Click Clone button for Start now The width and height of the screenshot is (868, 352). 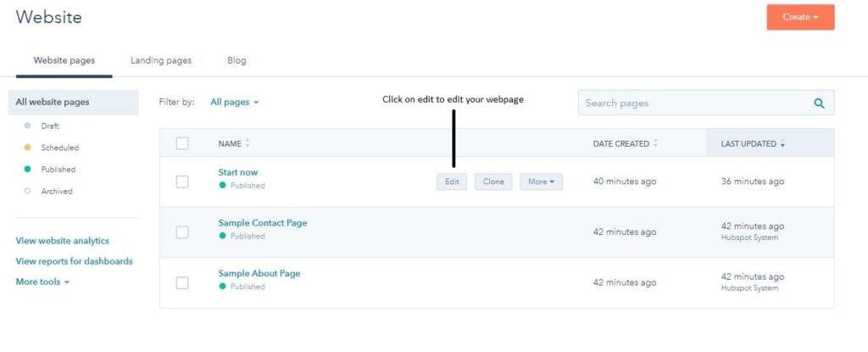(493, 182)
